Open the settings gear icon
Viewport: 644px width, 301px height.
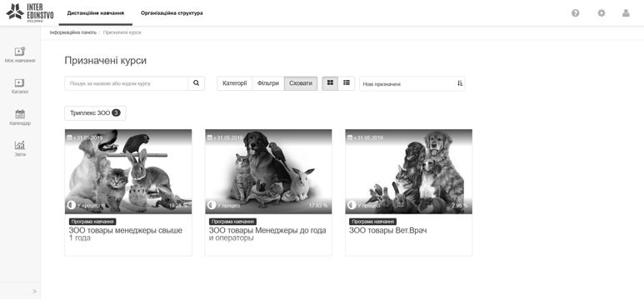(602, 13)
